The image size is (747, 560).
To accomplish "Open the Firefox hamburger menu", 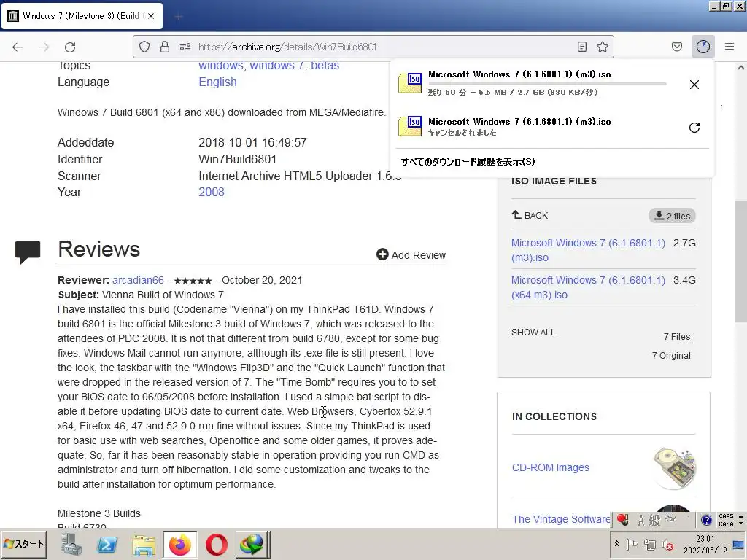I will pos(729,47).
